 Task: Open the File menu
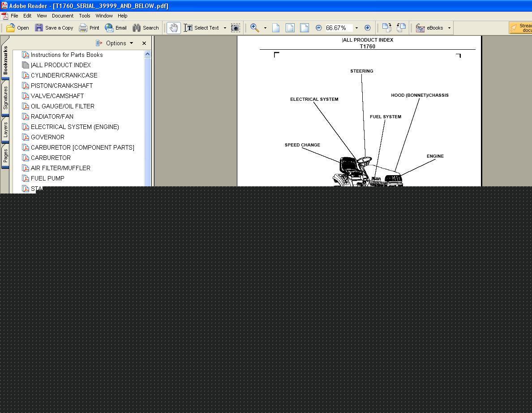tap(14, 16)
